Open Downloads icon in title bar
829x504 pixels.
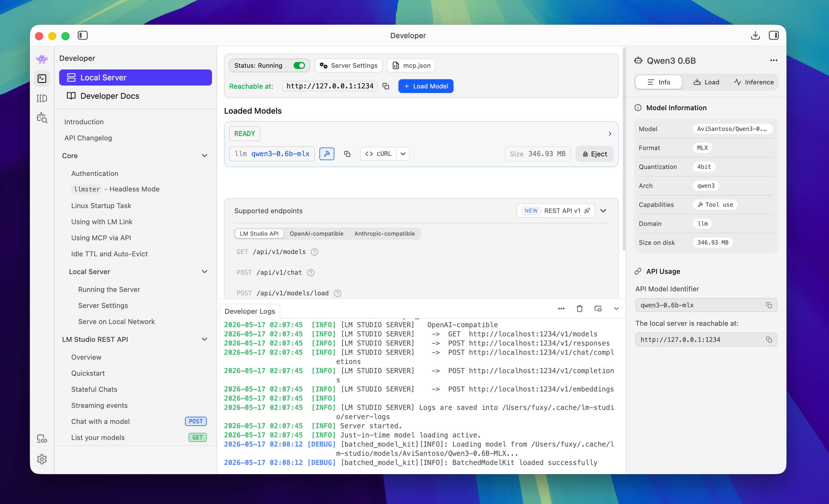755,35
